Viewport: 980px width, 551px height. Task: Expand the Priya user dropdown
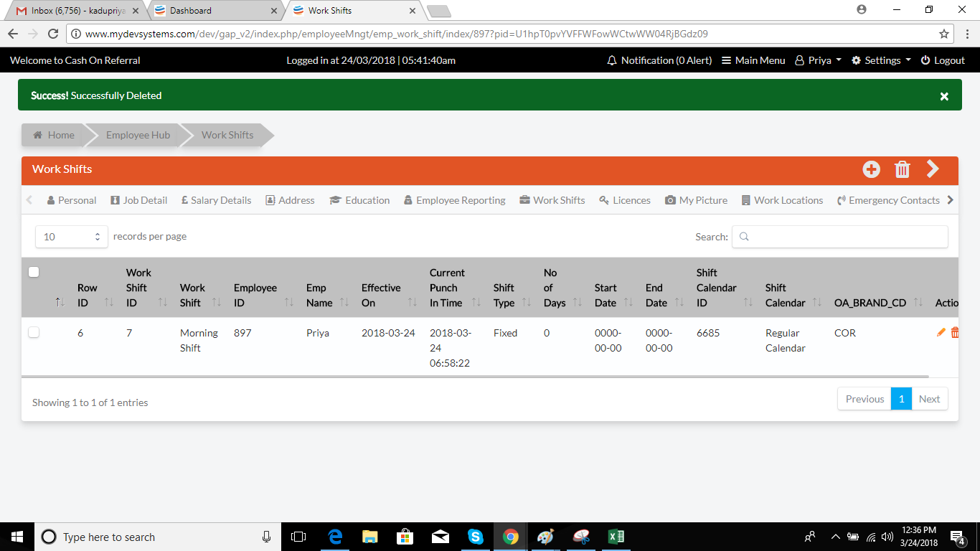click(x=819, y=60)
